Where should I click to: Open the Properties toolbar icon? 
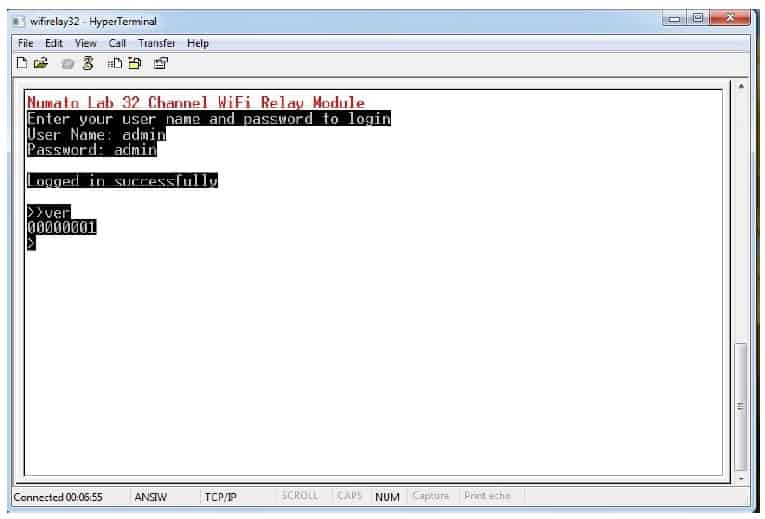160,63
